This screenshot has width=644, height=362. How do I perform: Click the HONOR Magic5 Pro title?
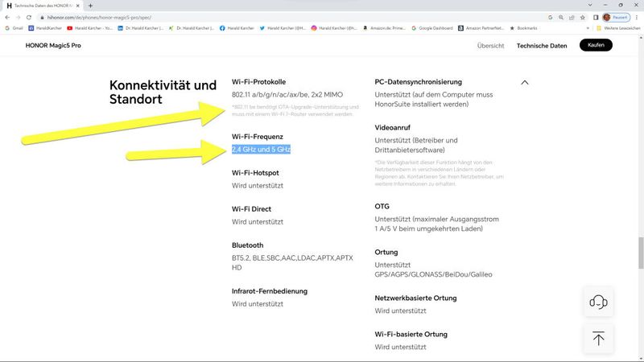point(53,46)
